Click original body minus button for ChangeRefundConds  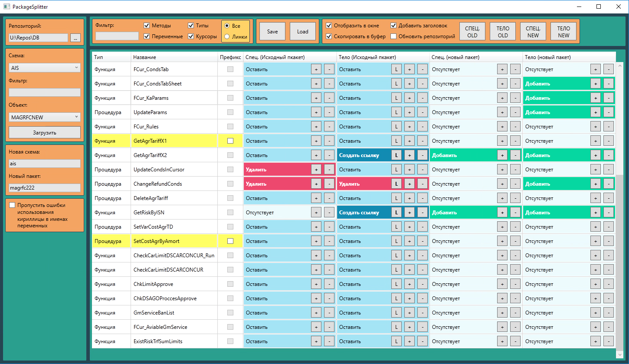(x=422, y=184)
